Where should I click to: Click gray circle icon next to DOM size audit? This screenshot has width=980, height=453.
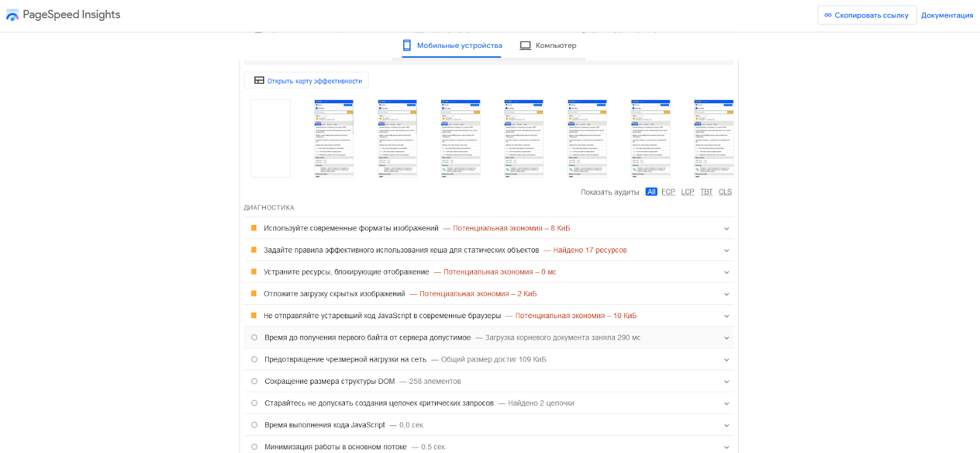click(x=254, y=381)
